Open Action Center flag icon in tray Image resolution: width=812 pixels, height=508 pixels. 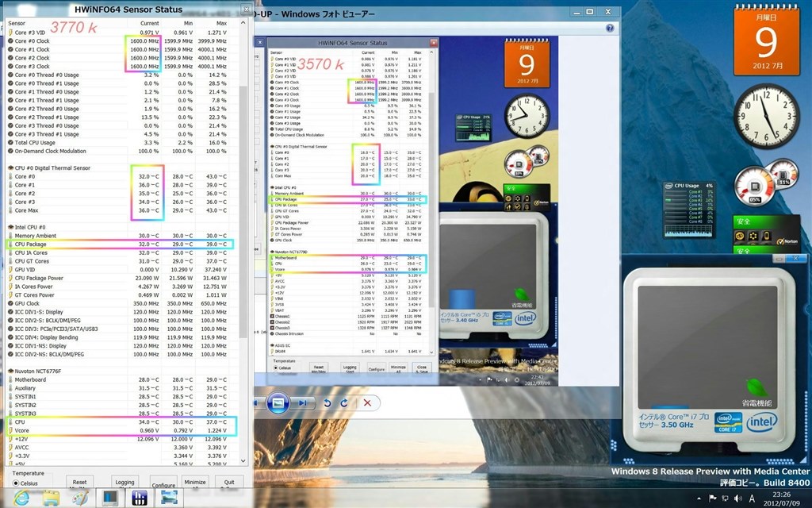click(713, 498)
